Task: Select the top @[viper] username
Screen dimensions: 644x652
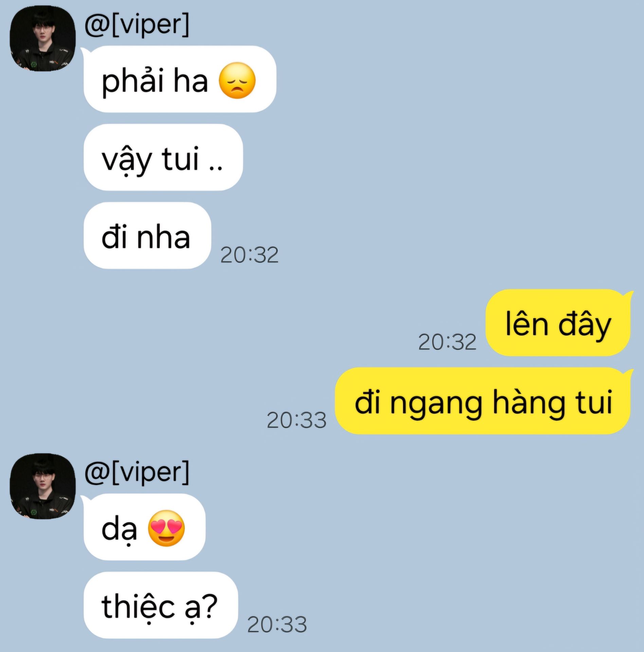Action: coord(137,24)
